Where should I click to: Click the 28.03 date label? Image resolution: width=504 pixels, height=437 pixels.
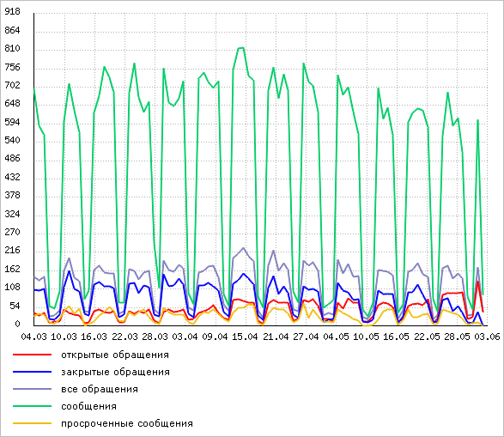[155, 337]
